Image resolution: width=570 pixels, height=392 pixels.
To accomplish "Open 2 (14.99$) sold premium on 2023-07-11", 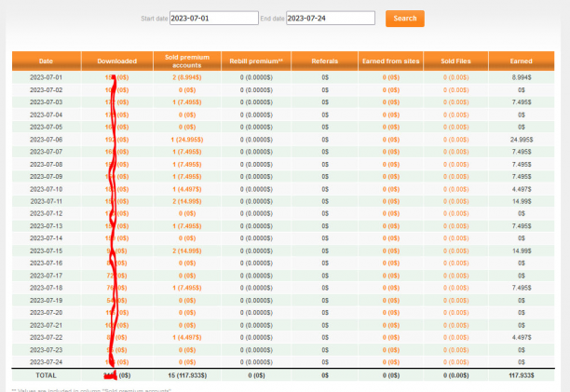I will point(187,201).
